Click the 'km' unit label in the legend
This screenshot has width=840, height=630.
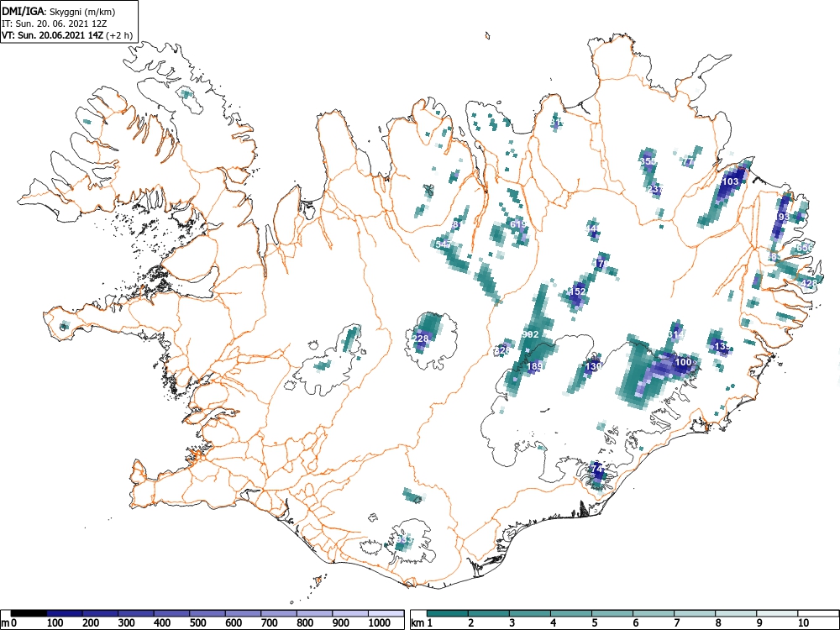(417, 623)
